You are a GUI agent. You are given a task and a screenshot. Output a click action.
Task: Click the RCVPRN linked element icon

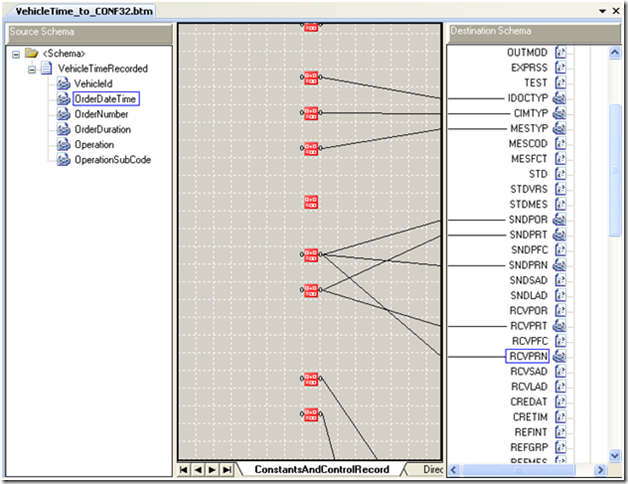pos(560,356)
